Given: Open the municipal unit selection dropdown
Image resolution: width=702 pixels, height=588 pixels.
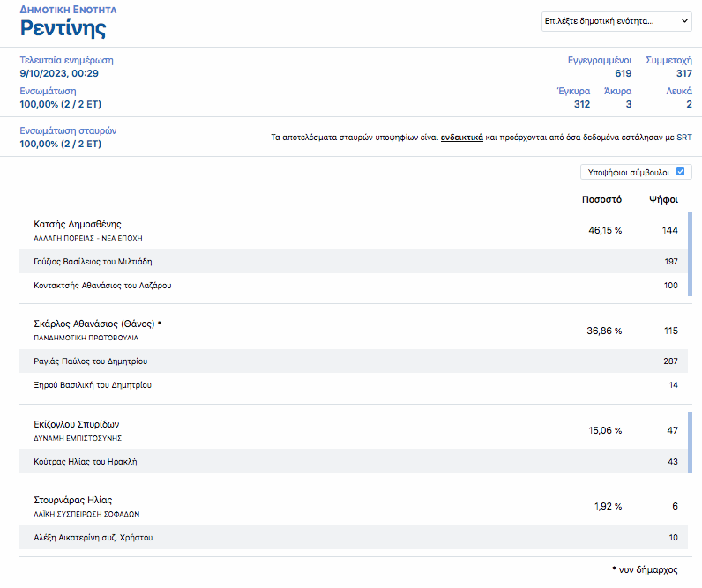Looking at the screenshot, I should point(616,21).
